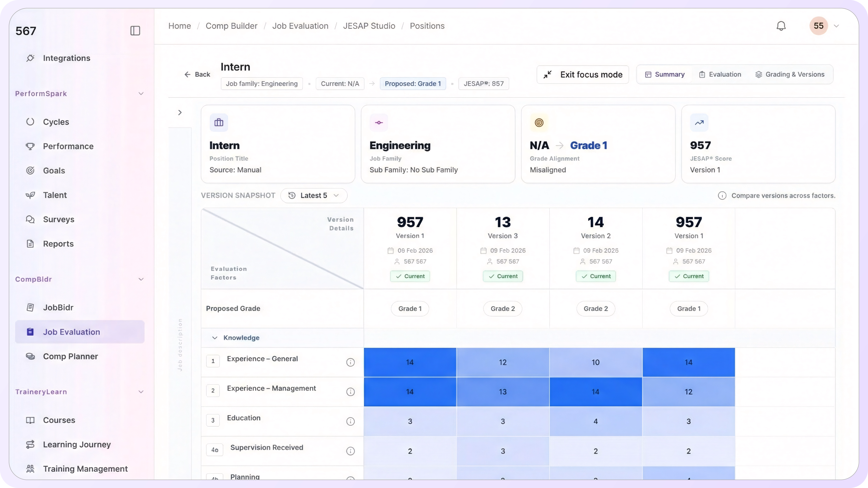Expand the user menu chevron

[836, 26]
